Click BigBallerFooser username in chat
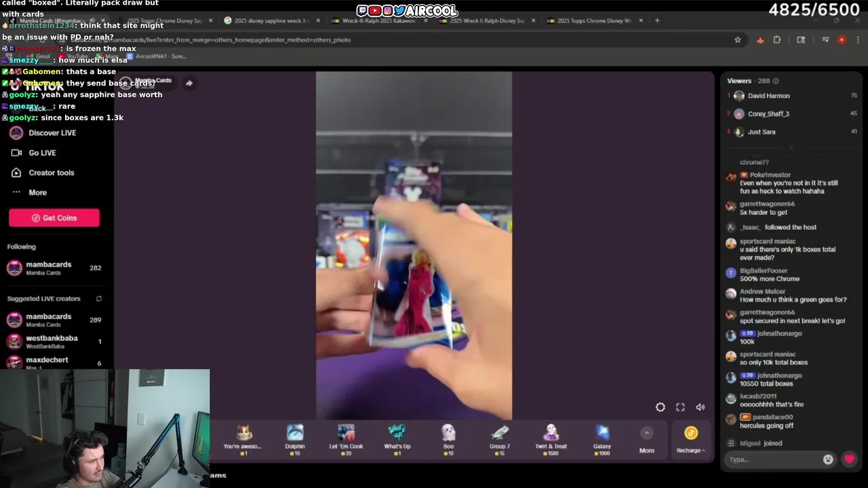The width and height of the screenshot is (868, 488). tap(764, 271)
